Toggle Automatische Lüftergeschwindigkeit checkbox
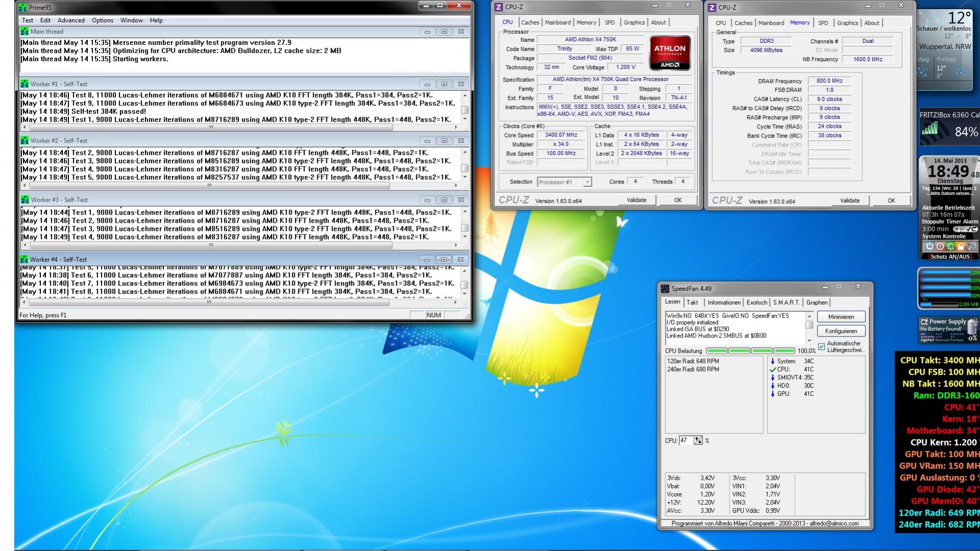The image size is (980, 551). tap(821, 347)
